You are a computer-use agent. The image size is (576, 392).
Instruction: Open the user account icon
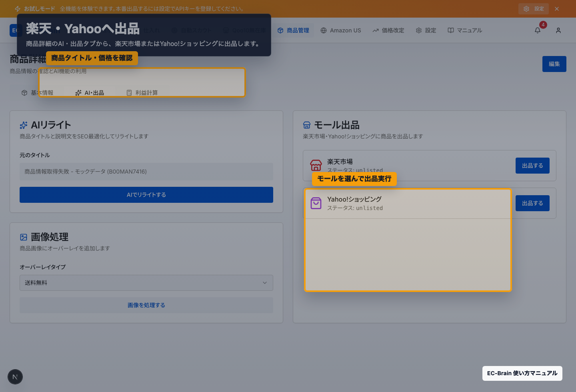click(558, 30)
